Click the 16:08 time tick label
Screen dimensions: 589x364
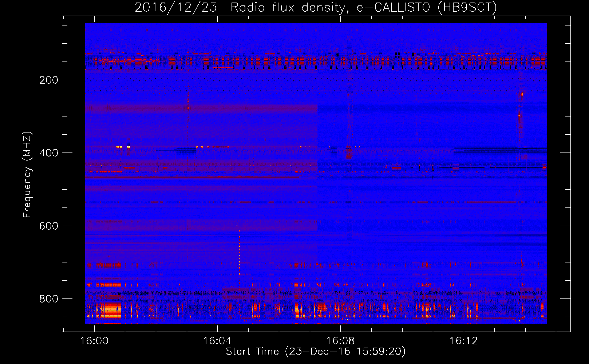(x=340, y=341)
